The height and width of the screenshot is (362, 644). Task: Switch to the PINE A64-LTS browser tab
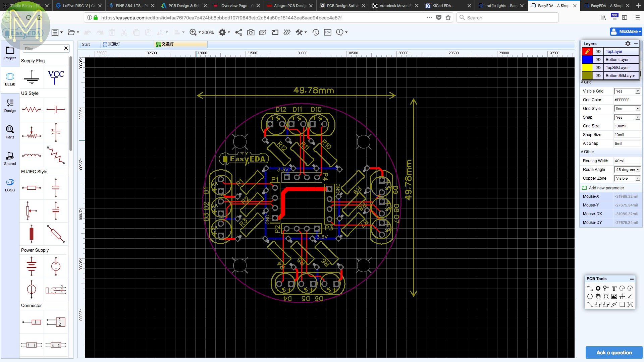pos(131,6)
